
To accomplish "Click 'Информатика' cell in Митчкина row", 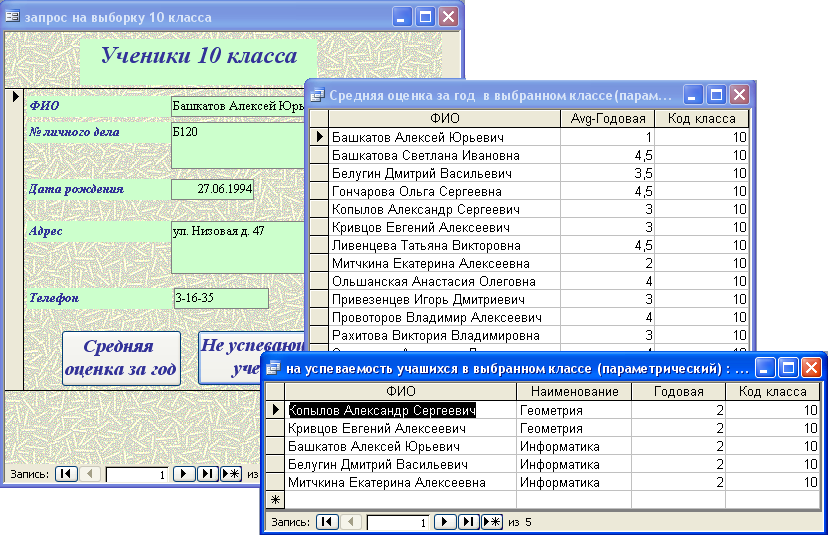I will 574,482.
